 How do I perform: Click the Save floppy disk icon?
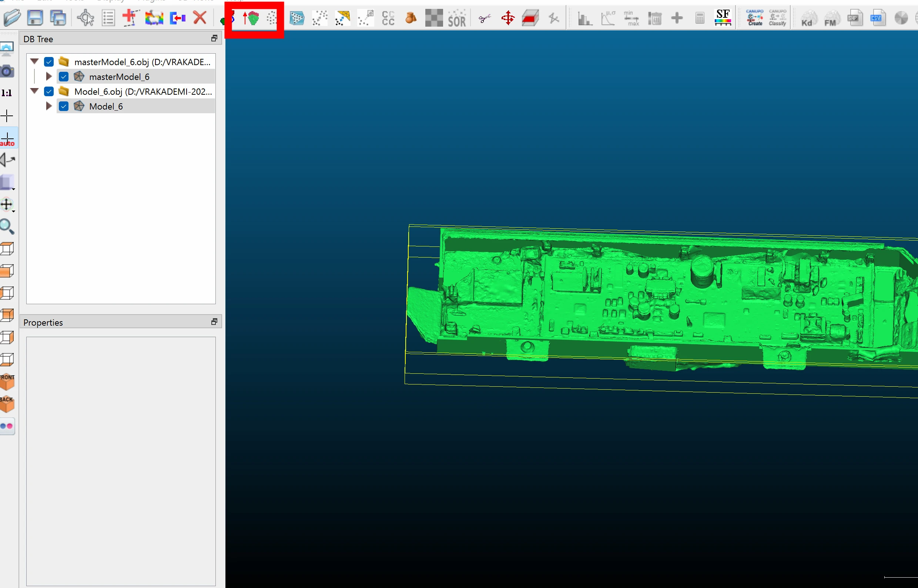pos(35,17)
